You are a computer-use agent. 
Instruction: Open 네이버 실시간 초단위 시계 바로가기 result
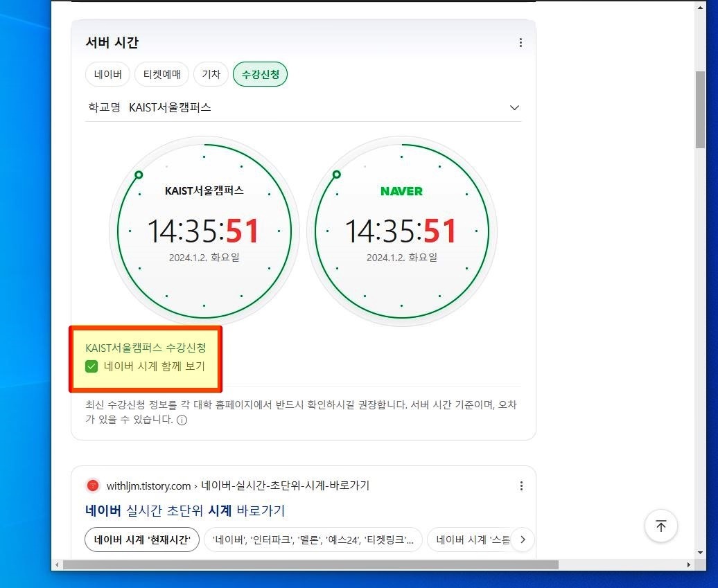tap(185, 510)
